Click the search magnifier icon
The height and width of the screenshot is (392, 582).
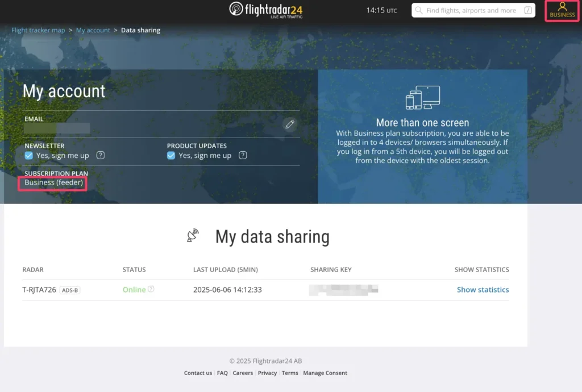click(x=418, y=10)
